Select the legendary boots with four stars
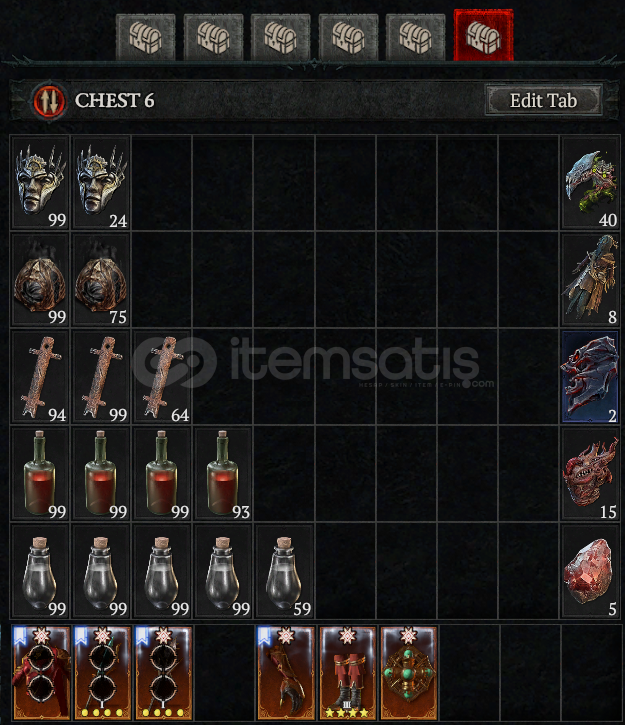 [x=347, y=673]
